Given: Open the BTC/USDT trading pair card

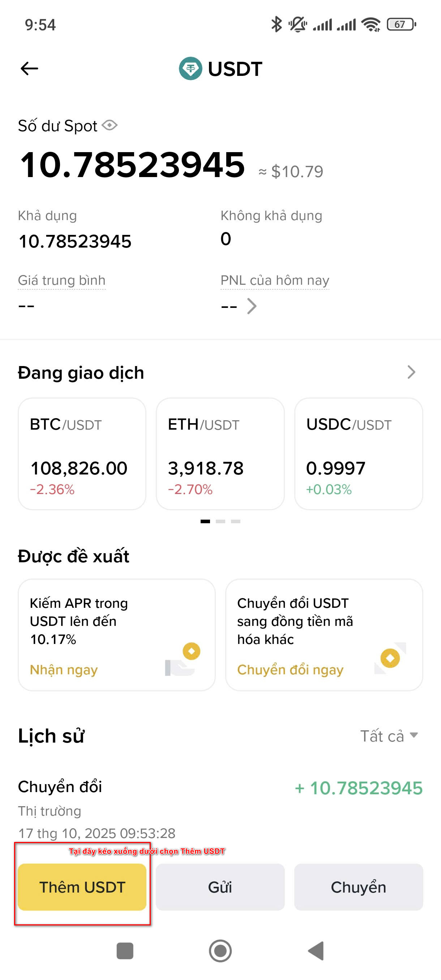Looking at the screenshot, I should [82, 454].
